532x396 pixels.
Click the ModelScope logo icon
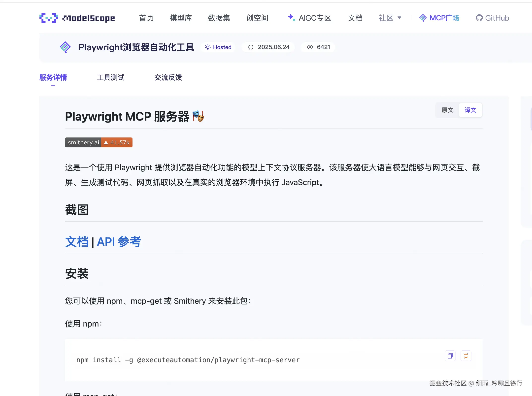pyautogui.click(x=49, y=18)
